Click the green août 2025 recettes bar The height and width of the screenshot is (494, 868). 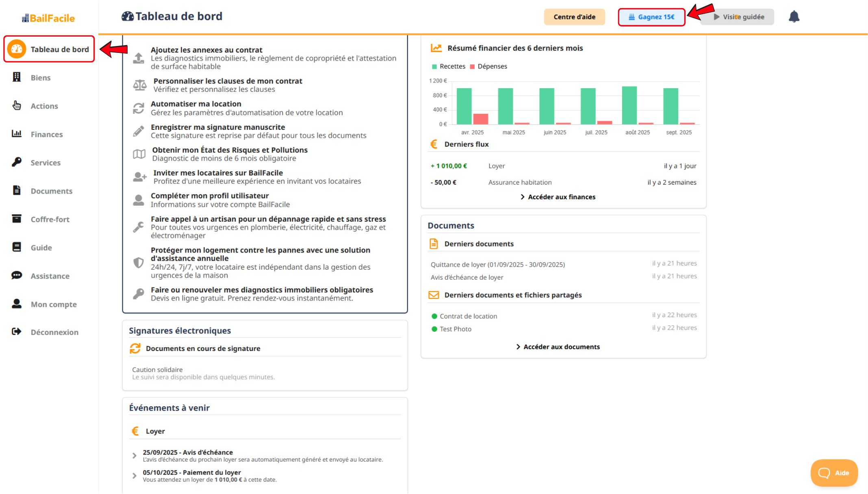click(629, 105)
